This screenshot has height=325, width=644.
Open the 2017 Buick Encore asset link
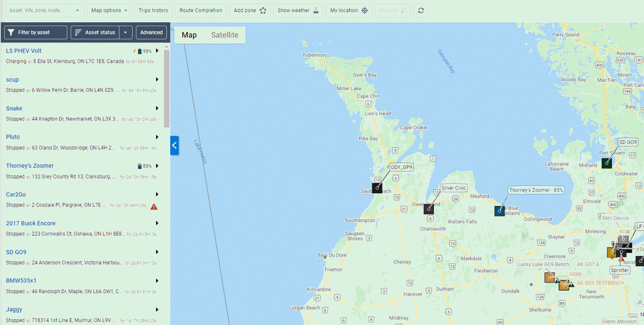[31, 224]
